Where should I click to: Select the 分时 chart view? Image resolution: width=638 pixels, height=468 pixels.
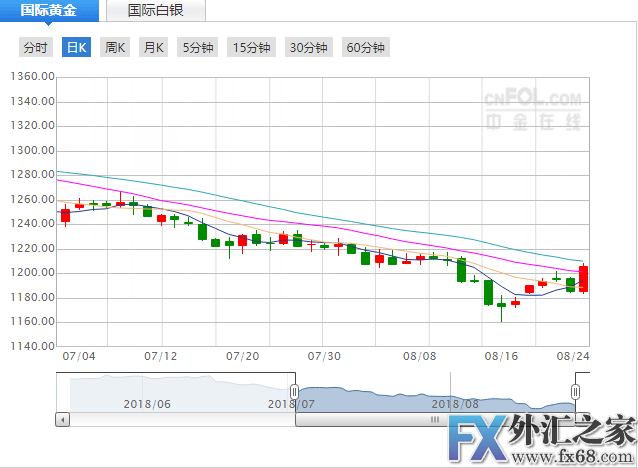point(35,47)
